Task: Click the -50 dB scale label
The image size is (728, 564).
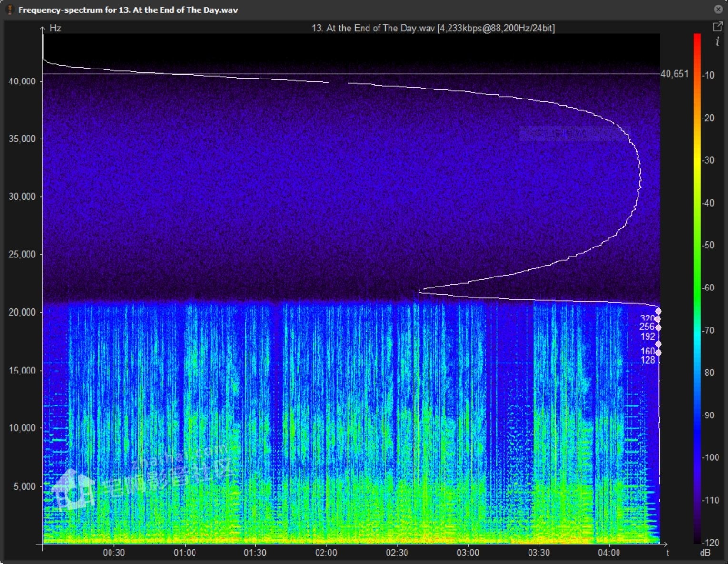Action: coord(708,245)
